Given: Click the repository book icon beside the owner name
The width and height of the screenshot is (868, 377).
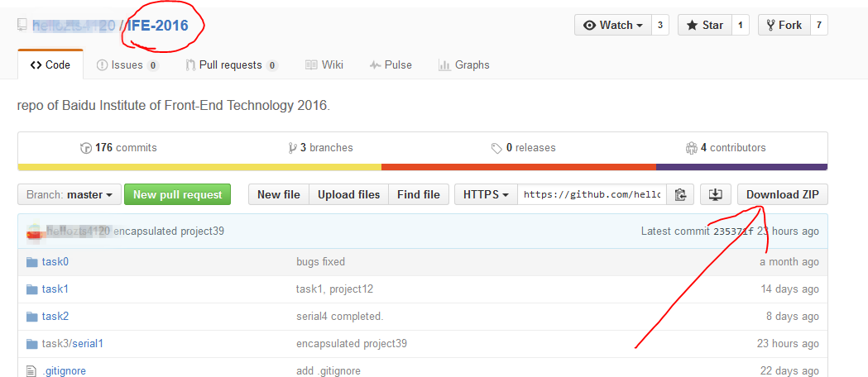Looking at the screenshot, I should [x=22, y=25].
